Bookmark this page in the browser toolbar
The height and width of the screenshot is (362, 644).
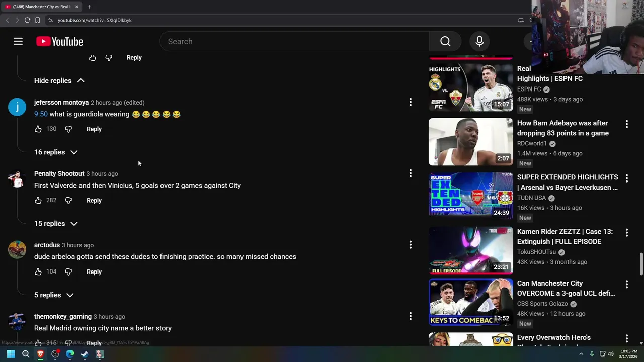38,20
